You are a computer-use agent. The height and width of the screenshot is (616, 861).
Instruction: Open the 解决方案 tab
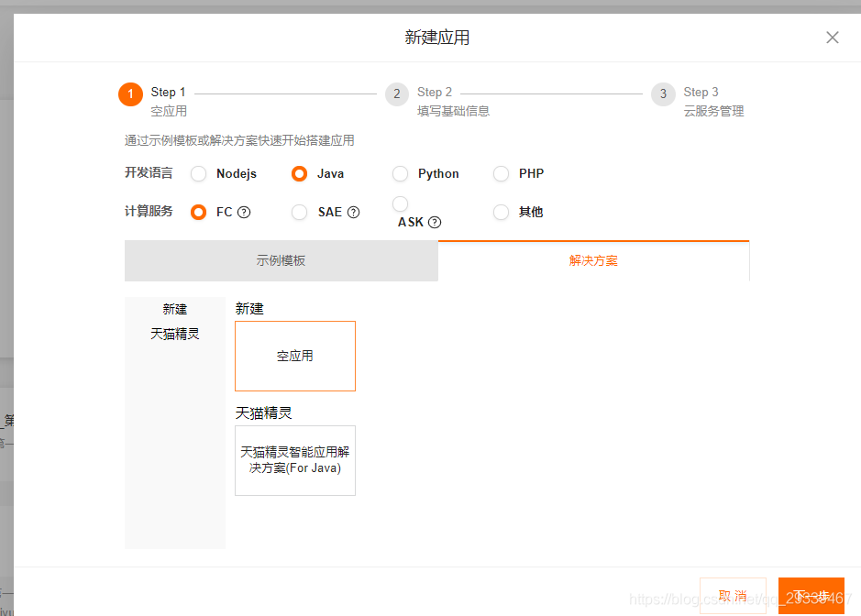tap(593, 260)
